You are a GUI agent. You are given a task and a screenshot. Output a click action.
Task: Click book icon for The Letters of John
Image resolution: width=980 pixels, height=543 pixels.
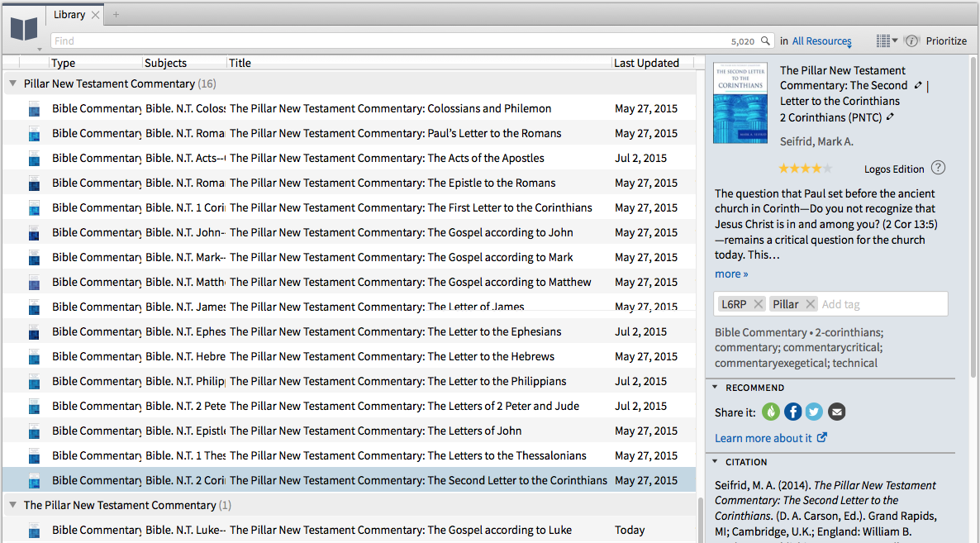(x=35, y=431)
